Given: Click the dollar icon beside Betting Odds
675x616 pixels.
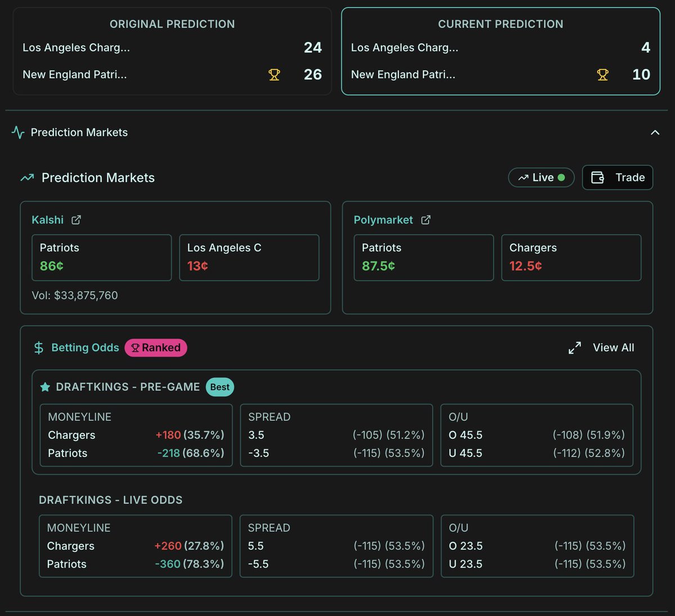Looking at the screenshot, I should 38,347.
